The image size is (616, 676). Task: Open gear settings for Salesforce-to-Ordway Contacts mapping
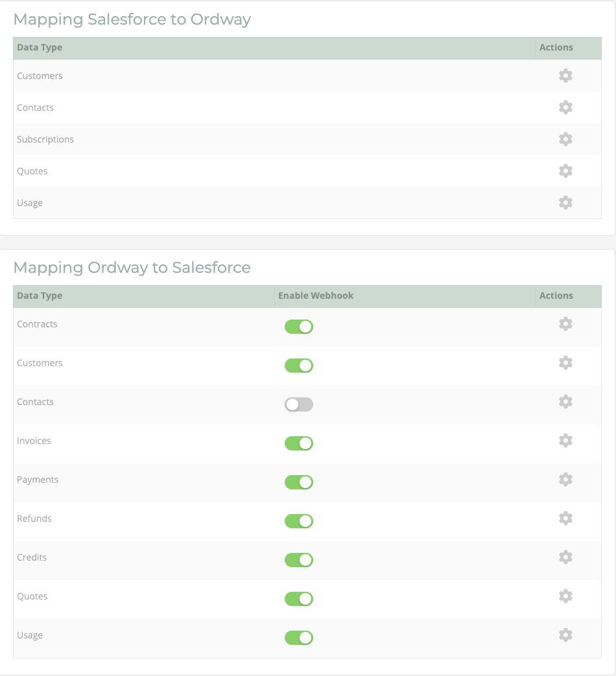click(x=565, y=108)
